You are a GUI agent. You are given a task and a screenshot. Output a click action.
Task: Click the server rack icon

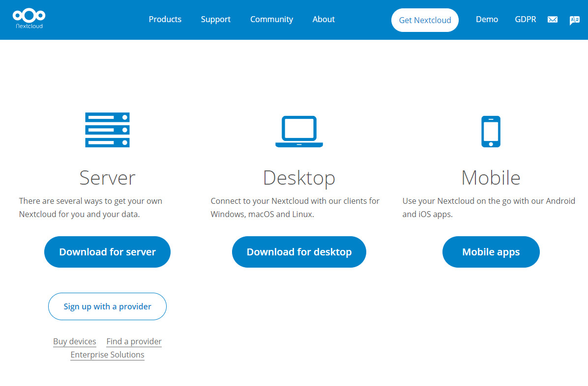tap(107, 130)
